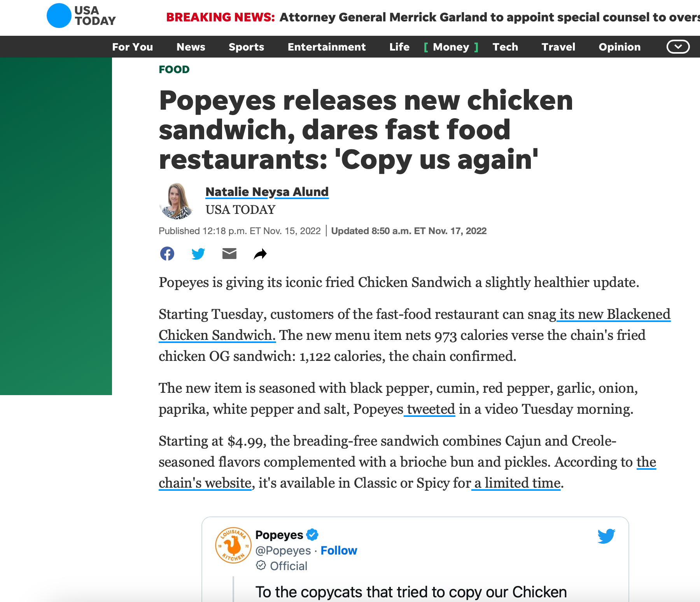Viewport: 700px width, 602px height.
Task: Click the USA TODAY logo
Action: point(81,16)
